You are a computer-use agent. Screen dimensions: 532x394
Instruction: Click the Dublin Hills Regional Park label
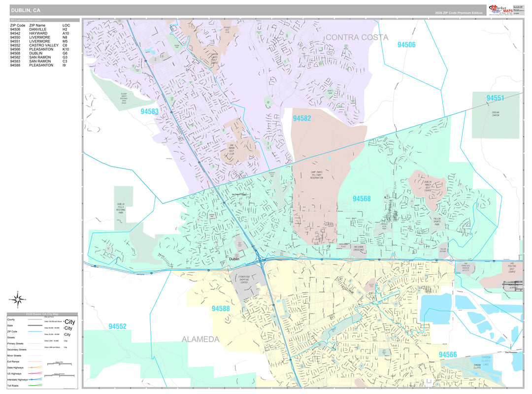tap(121, 208)
